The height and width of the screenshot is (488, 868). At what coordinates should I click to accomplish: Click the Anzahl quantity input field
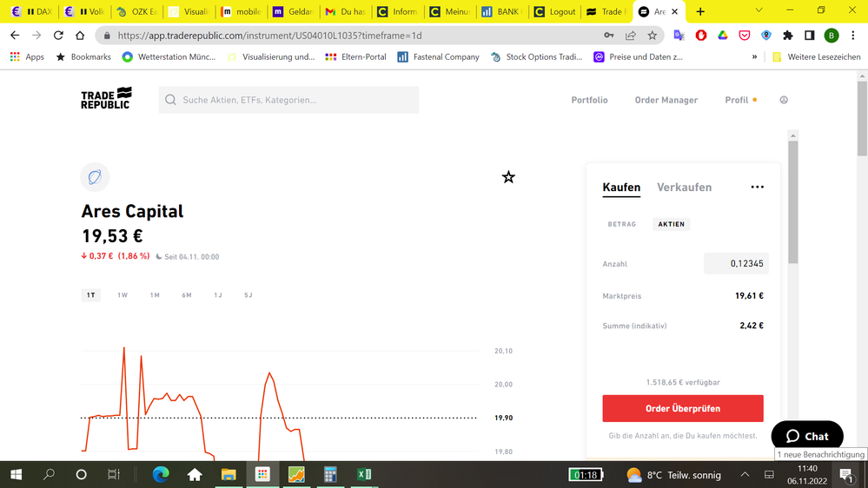[x=736, y=264]
